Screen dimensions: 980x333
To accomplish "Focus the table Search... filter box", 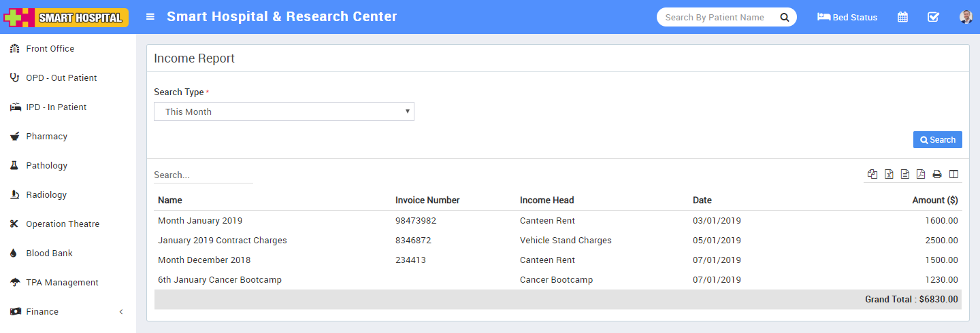I will pos(203,175).
